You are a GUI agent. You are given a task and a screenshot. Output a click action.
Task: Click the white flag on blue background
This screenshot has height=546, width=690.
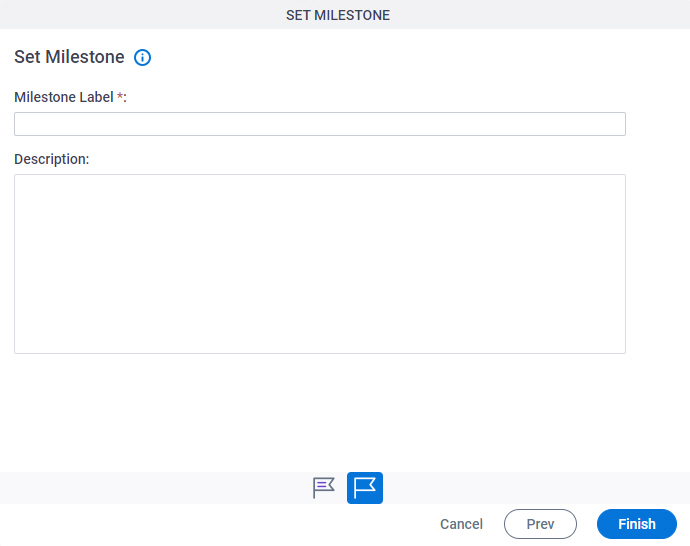[x=365, y=488]
